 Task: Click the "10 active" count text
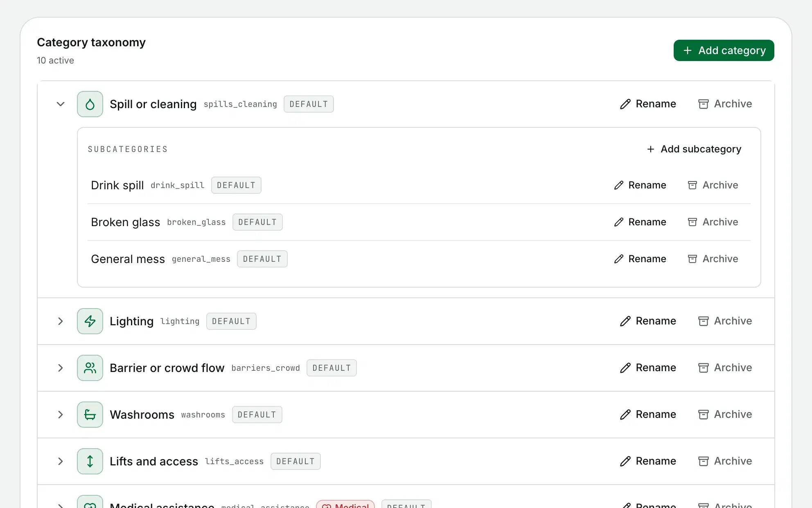point(56,61)
